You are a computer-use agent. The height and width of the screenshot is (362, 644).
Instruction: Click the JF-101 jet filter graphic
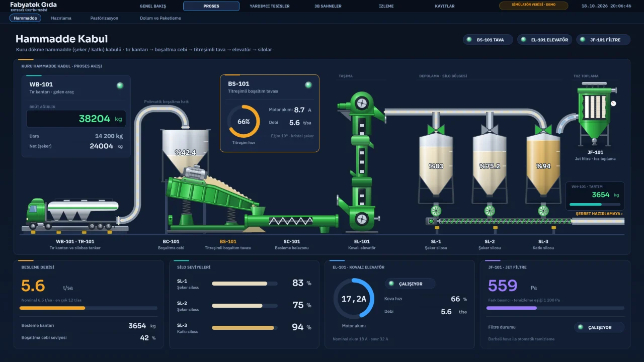coord(594,115)
